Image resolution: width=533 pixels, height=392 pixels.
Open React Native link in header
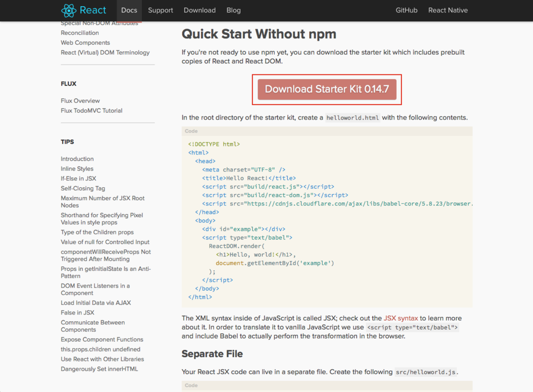pyautogui.click(x=448, y=10)
